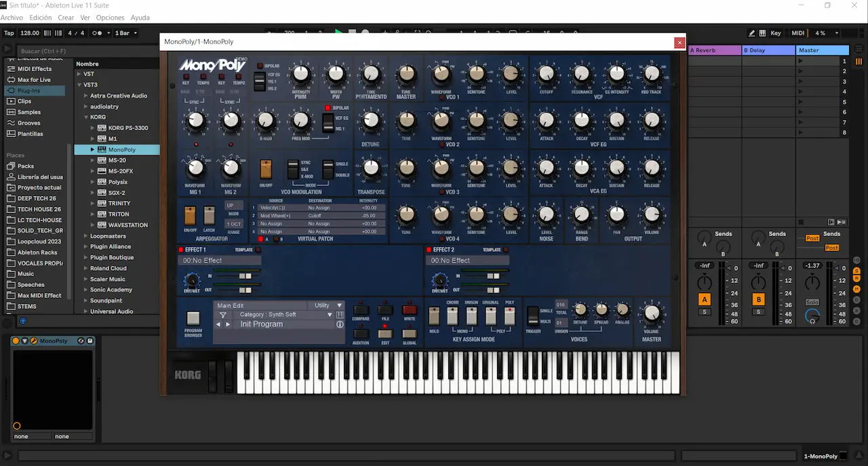The width and height of the screenshot is (868, 466).
Task: Toggle the PWM BIPOLAR LED button
Action: coord(260,66)
